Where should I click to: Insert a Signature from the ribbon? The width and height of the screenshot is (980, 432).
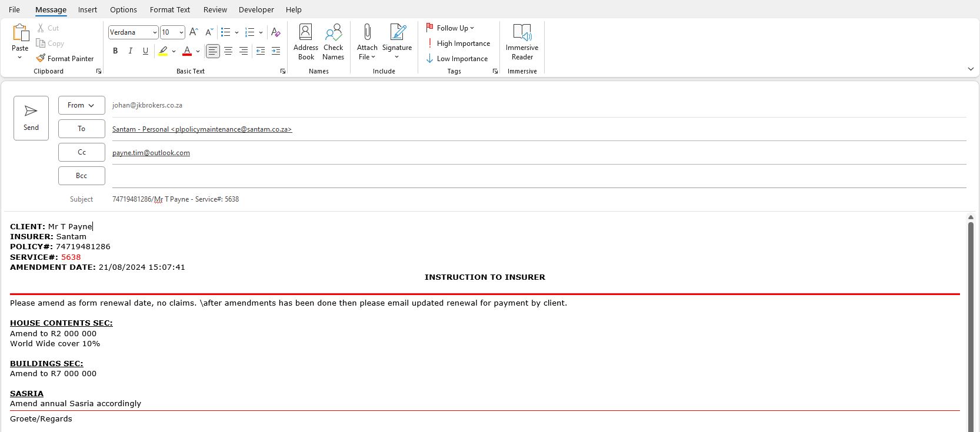click(397, 42)
